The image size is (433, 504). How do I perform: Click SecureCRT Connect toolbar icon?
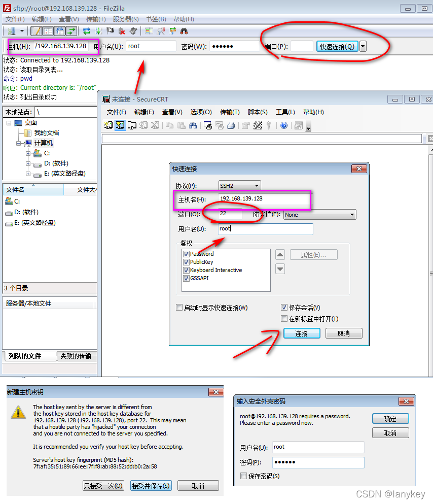[109, 125]
